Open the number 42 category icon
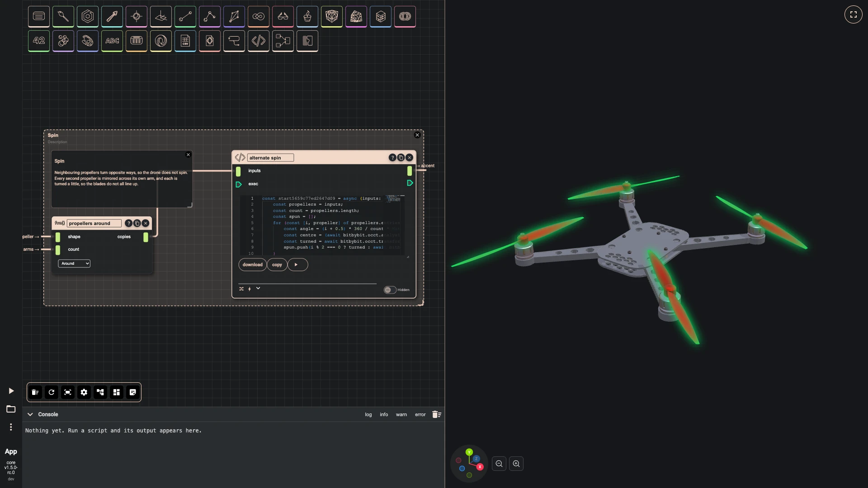This screenshot has height=488, width=868. point(39,41)
